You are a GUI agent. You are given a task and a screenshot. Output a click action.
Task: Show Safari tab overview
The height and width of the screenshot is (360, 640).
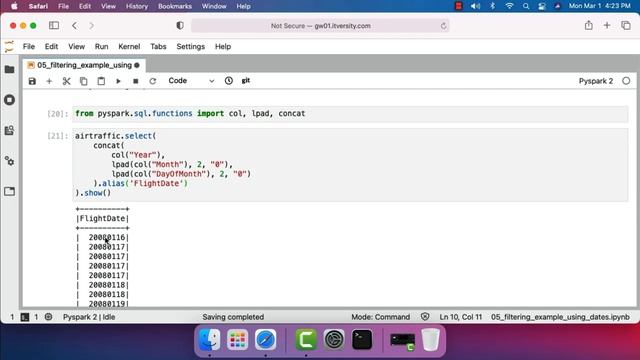(x=626, y=25)
